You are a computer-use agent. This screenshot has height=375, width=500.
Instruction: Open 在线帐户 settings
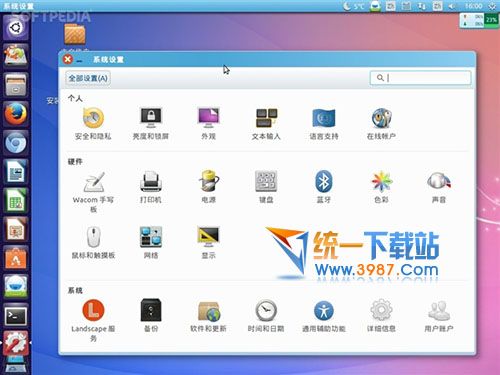tap(381, 123)
